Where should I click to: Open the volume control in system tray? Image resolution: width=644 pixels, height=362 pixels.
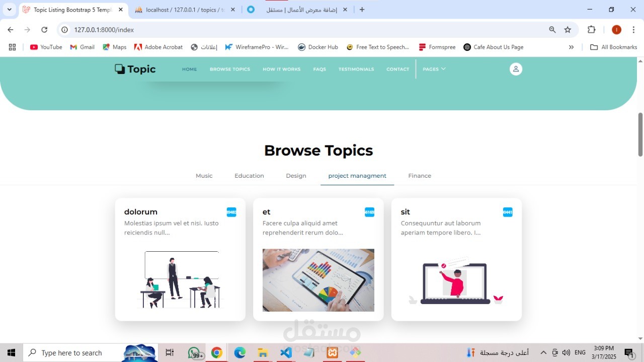point(566,352)
